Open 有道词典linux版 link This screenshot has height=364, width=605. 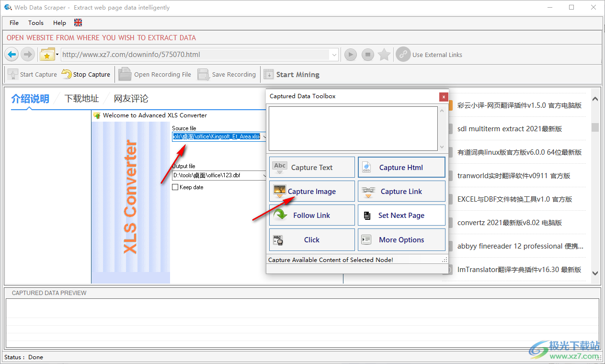pos(519,152)
